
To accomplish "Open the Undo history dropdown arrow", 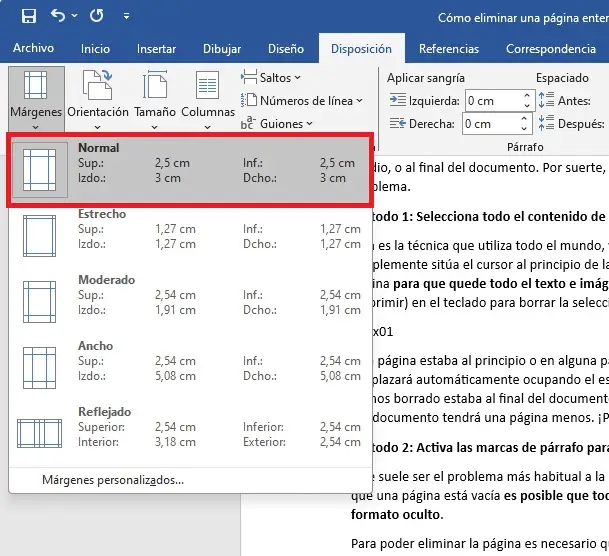I will tap(75, 16).
